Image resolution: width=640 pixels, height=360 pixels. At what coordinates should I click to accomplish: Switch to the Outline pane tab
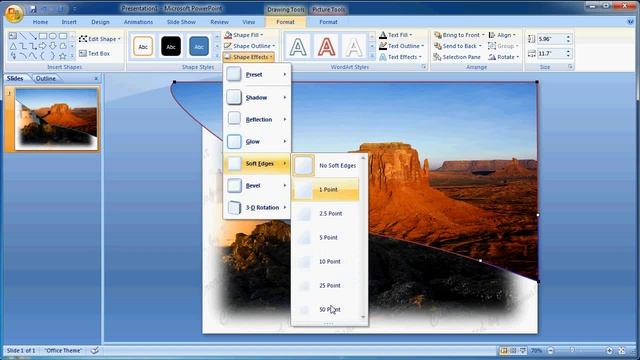click(x=46, y=78)
